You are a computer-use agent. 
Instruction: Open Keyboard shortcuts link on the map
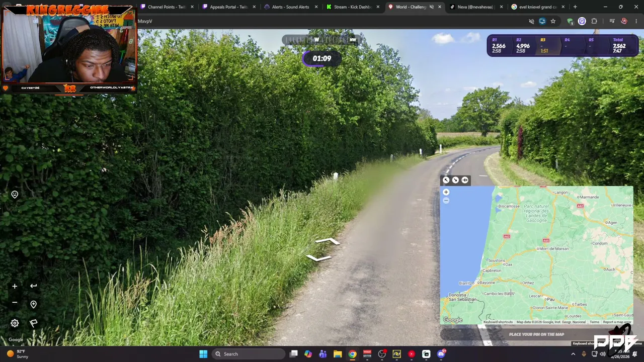(498, 322)
